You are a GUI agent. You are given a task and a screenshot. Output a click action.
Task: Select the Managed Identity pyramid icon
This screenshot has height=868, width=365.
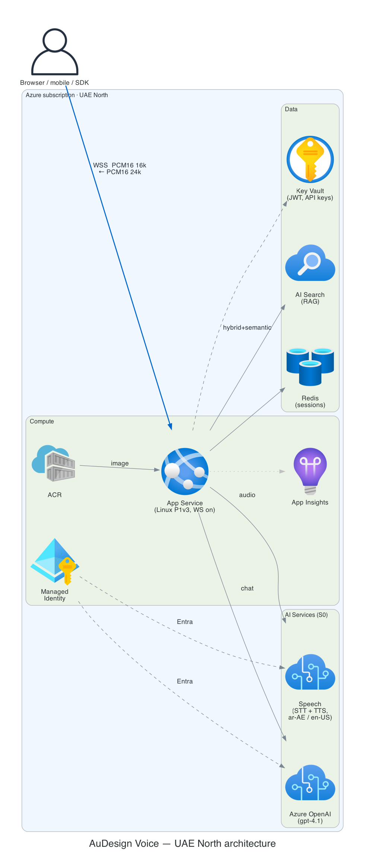click(x=55, y=561)
